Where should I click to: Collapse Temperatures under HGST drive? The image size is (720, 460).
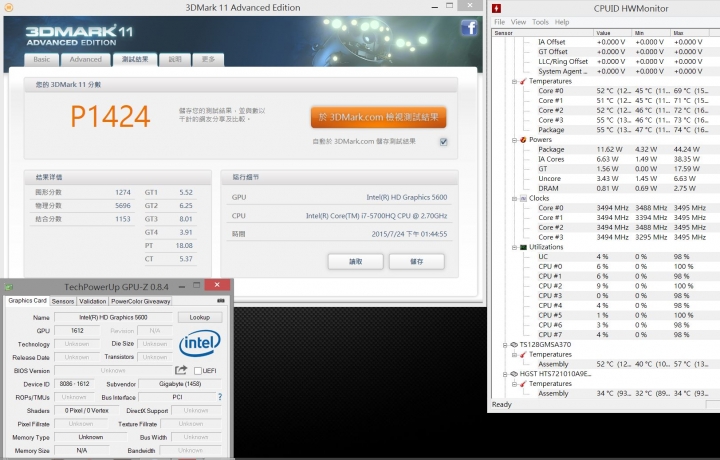pos(514,384)
